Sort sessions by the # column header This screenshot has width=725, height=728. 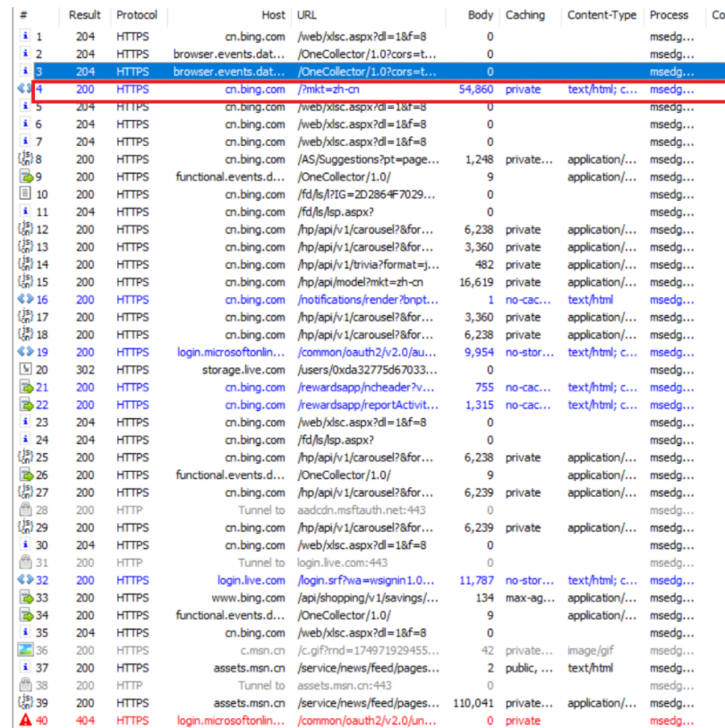[x=23, y=15]
